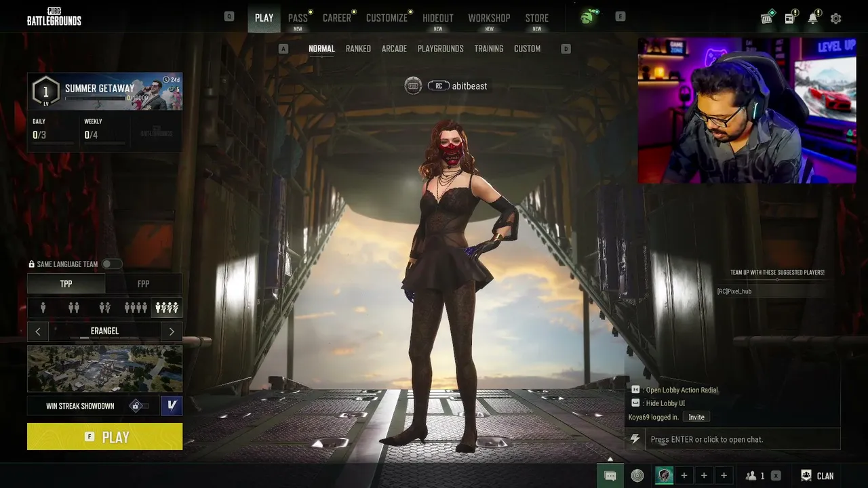The height and width of the screenshot is (488, 868).
Task: Click the D key next-mode hint
Action: coord(566,49)
